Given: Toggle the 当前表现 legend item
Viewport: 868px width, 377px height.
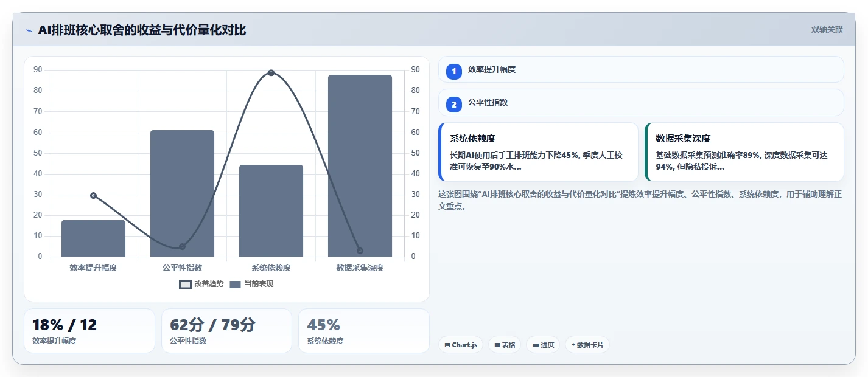Looking at the screenshot, I should tap(251, 284).
